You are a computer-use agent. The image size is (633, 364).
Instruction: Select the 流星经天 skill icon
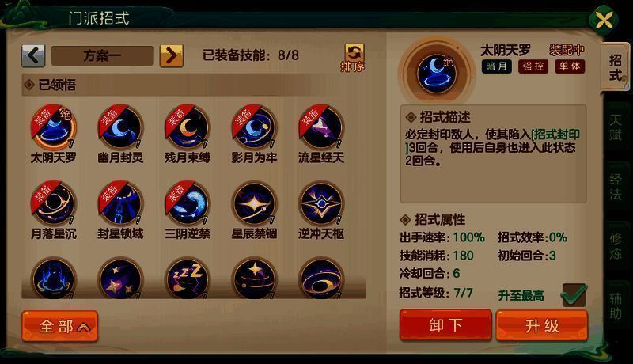[321, 127]
